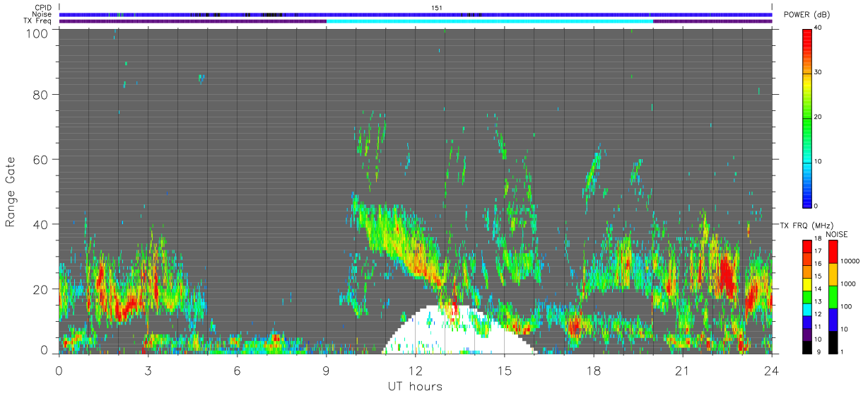Click the x-axis tick label 15
This screenshot has width=868, height=401.
coord(504,370)
